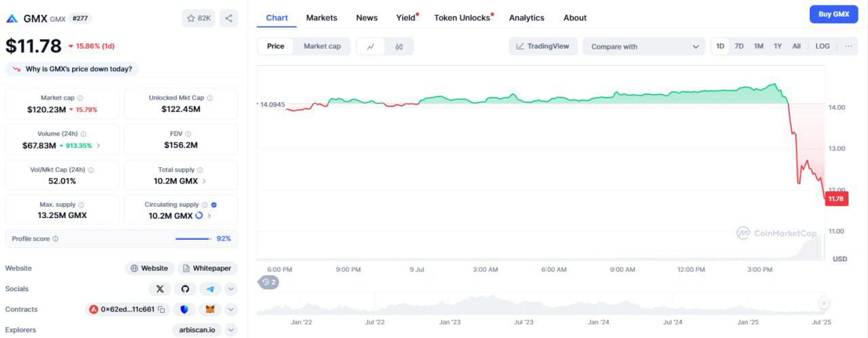The height and width of the screenshot is (338, 868).
Task: Click the info icon next to FDV
Action: 188,134
